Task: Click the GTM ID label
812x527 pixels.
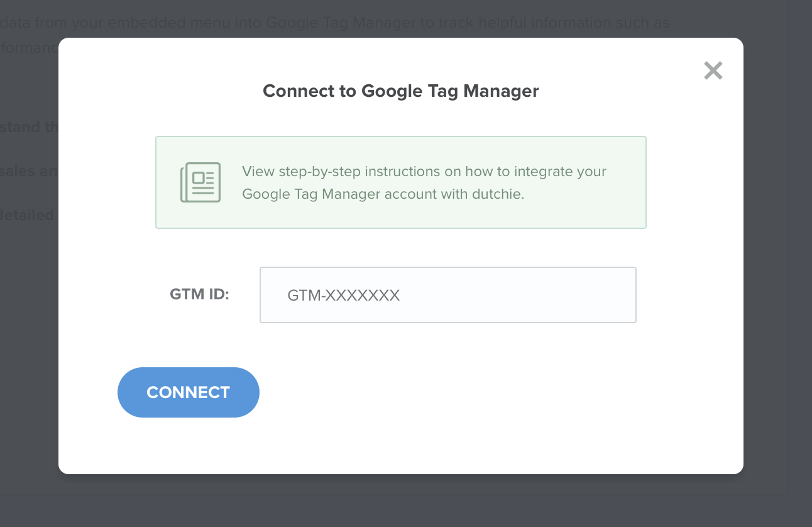Action: (200, 294)
